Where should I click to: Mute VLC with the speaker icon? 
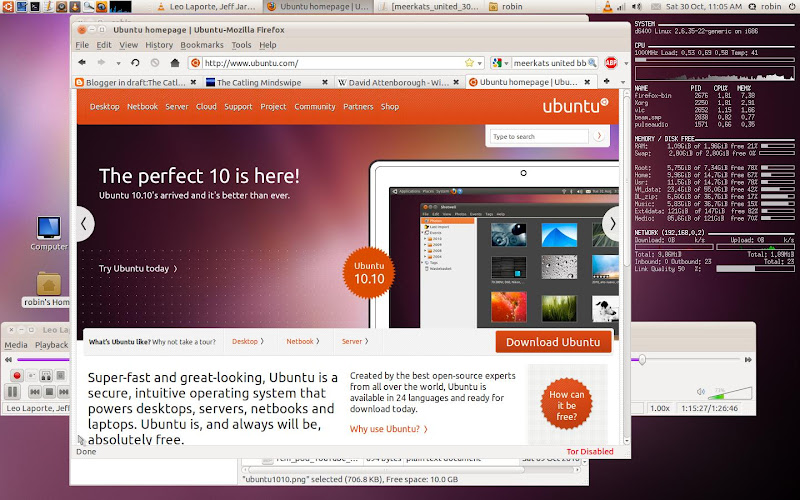tap(701, 392)
